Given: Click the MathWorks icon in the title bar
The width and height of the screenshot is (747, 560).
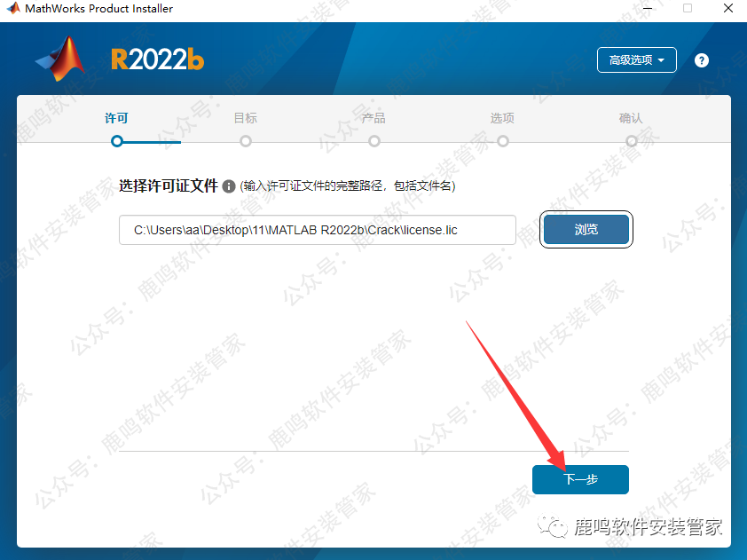Looking at the screenshot, I should coord(14,8).
